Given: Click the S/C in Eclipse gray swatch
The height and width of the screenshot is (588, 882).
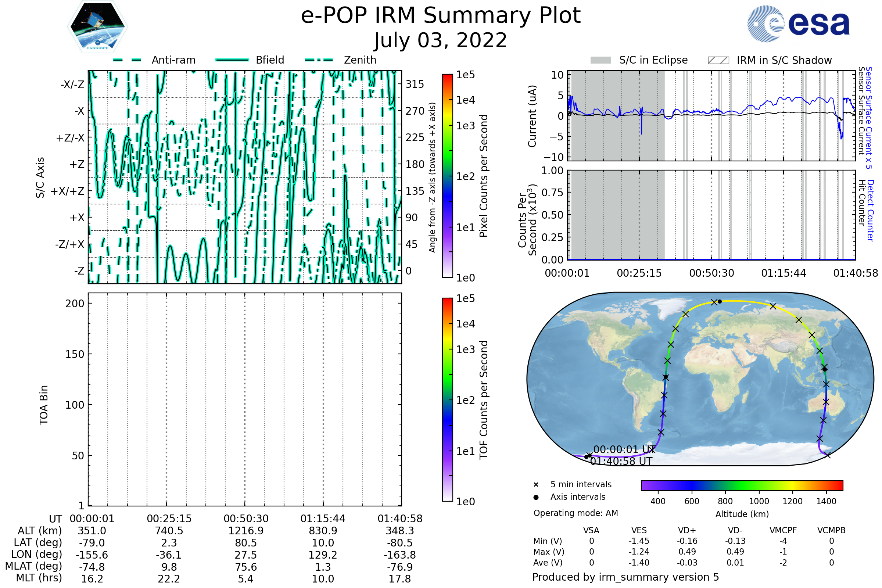Looking at the screenshot, I should [600, 60].
